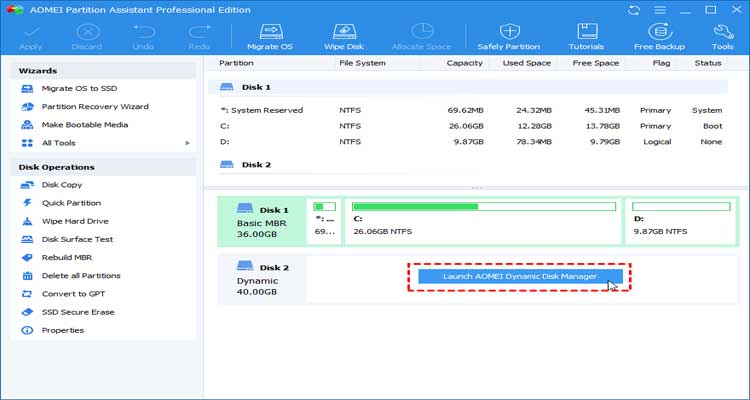Launch Free Backup from the toolbar
The image size is (750, 400).
point(660,37)
